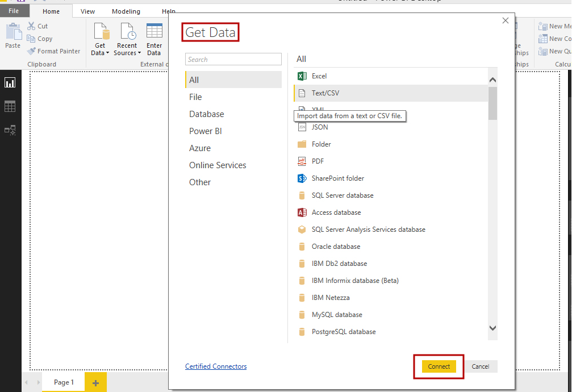
Task: Click the SQL Server Analysis Services icon
Action: click(302, 230)
